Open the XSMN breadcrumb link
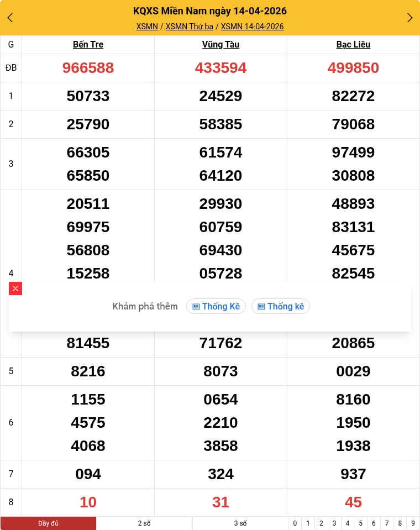Viewport: 420px width, 530px height. pyautogui.click(x=147, y=27)
